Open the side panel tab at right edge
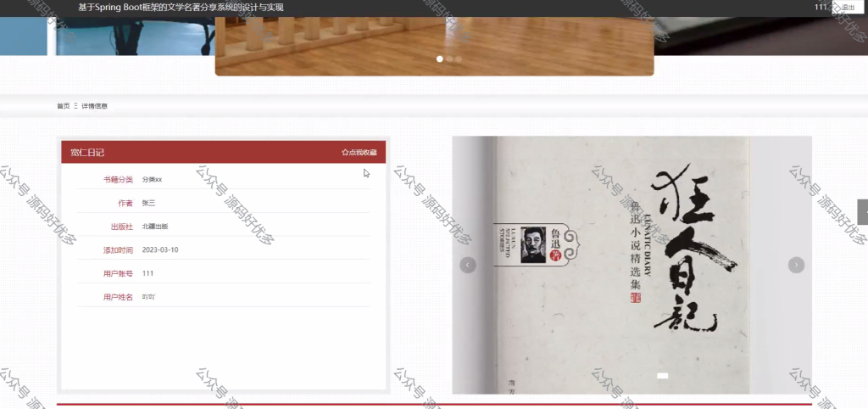The width and height of the screenshot is (868, 409). [x=863, y=211]
